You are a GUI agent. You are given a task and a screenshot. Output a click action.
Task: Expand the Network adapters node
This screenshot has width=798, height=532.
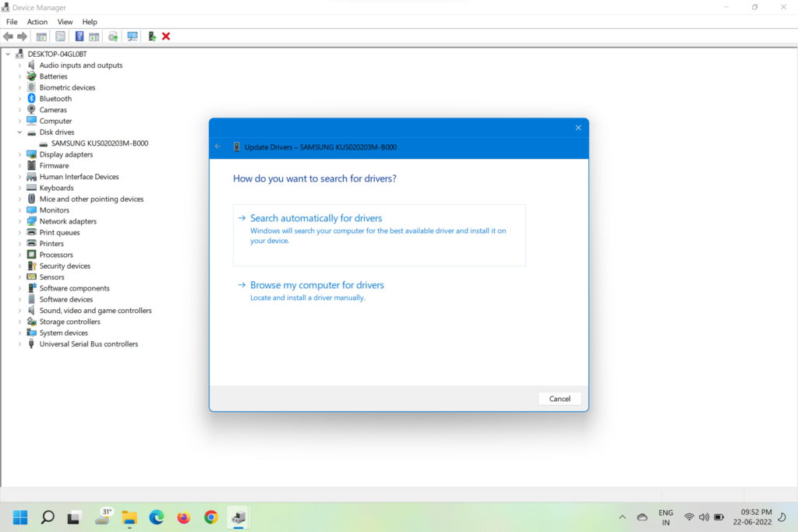coord(20,221)
